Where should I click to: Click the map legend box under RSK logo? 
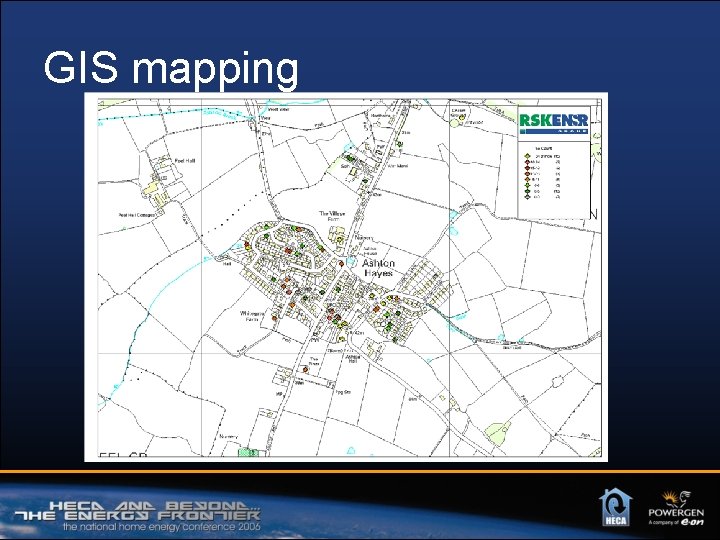click(553, 179)
